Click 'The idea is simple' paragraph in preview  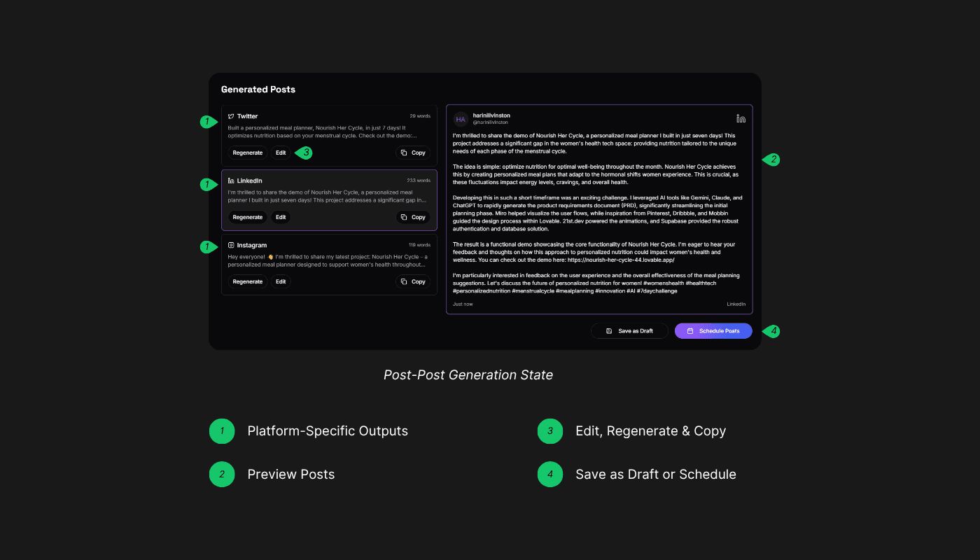(596, 174)
